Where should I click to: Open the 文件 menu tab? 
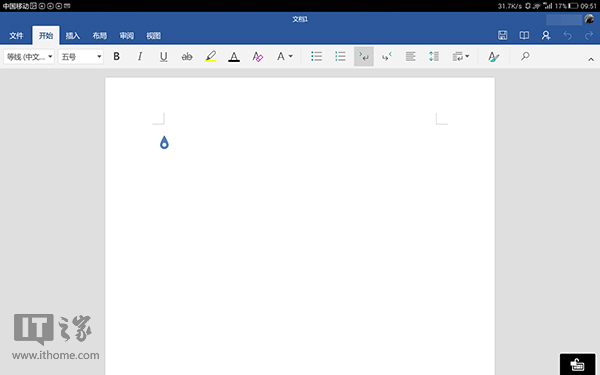pyautogui.click(x=16, y=36)
